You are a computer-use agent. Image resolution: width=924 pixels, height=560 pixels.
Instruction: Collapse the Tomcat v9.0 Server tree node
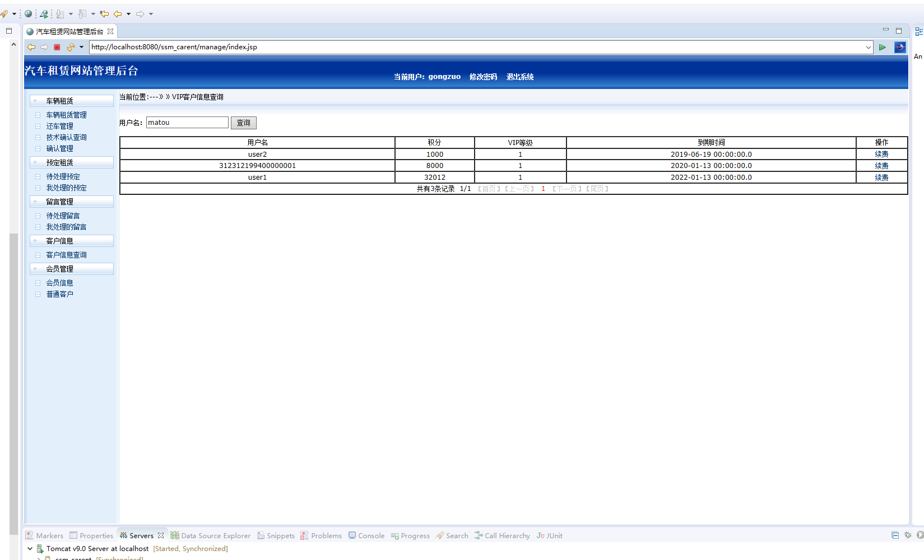(30, 549)
